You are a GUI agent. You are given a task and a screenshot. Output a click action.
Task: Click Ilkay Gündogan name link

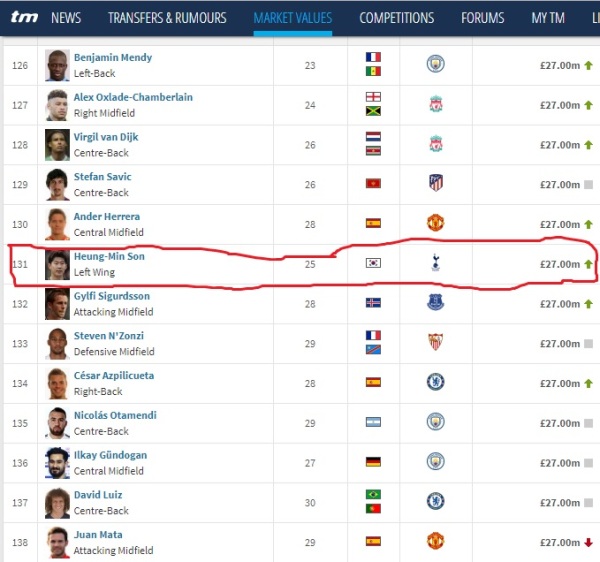tap(110, 455)
